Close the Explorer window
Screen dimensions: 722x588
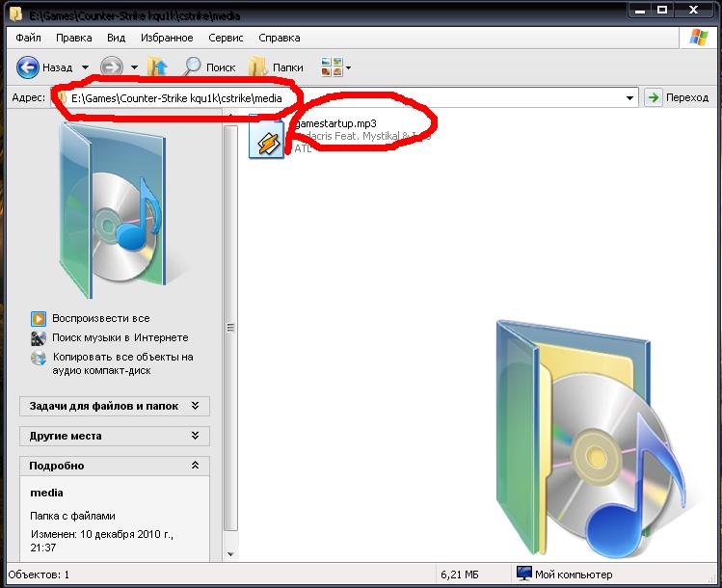tap(693, 11)
